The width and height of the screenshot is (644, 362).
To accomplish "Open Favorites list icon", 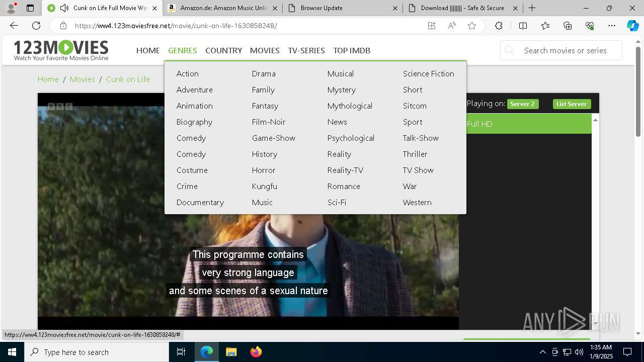I will [x=545, y=26].
